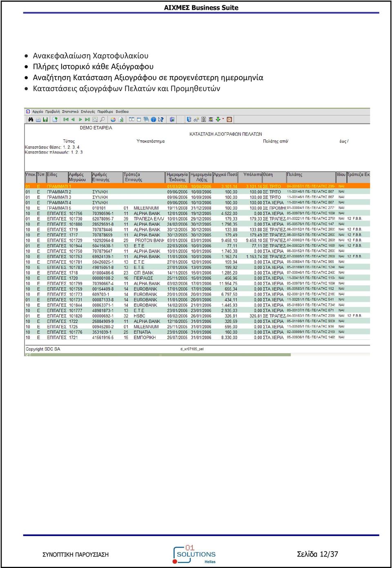This screenshot has width=392, height=568.
Task: Click the Αριθμός Μητρώου column header
Action: point(80,177)
